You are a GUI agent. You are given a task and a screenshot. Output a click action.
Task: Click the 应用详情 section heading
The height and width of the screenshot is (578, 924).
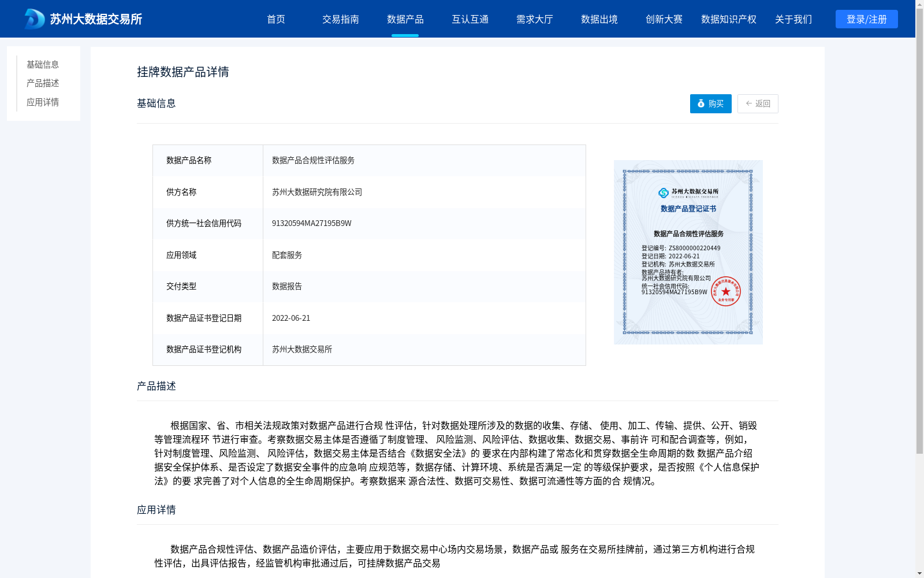pos(157,510)
